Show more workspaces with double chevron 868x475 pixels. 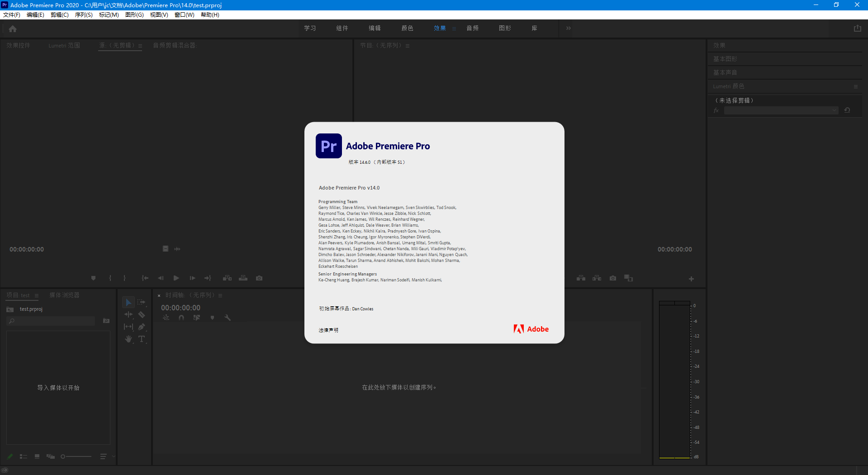(569, 28)
